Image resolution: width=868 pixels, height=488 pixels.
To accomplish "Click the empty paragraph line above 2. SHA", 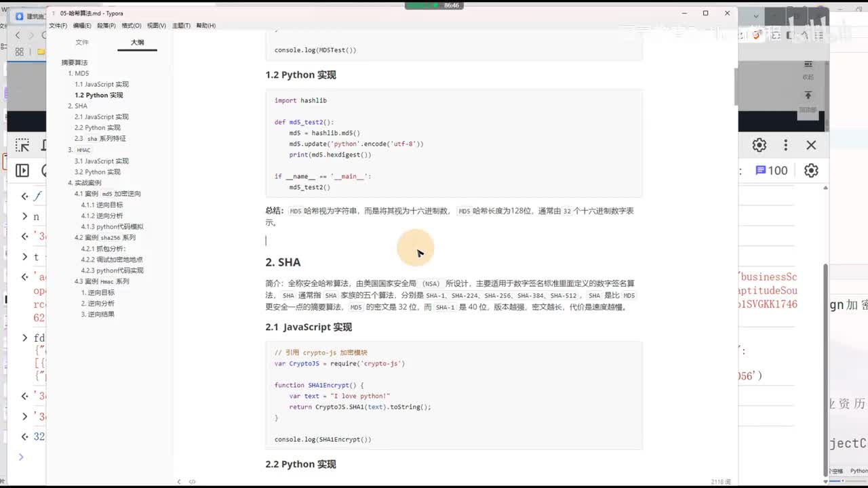I will (454, 241).
